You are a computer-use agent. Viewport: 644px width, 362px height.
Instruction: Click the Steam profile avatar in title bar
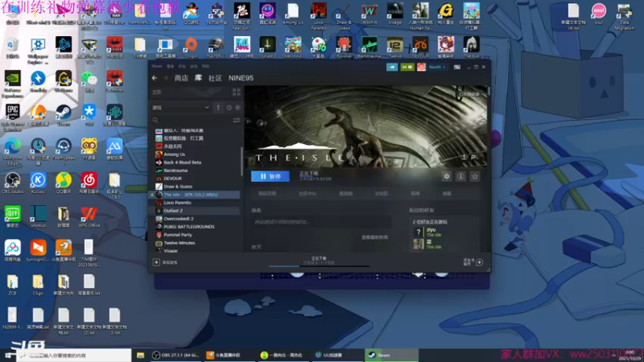pos(421,67)
